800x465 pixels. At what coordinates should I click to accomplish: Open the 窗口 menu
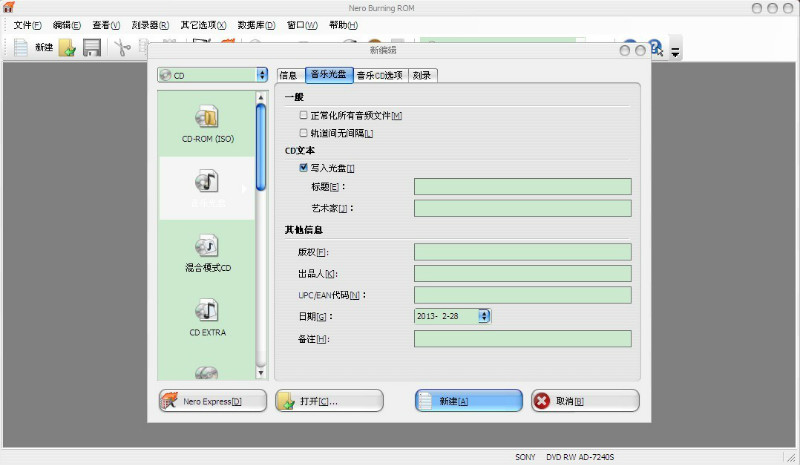[302, 25]
